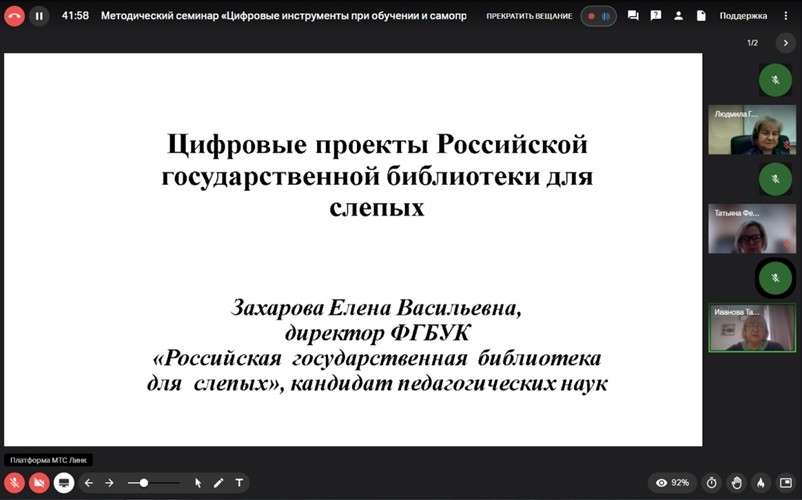Select the pointer cursor tool
This screenshot has height=500, width=802.
(x=198, y=483)
